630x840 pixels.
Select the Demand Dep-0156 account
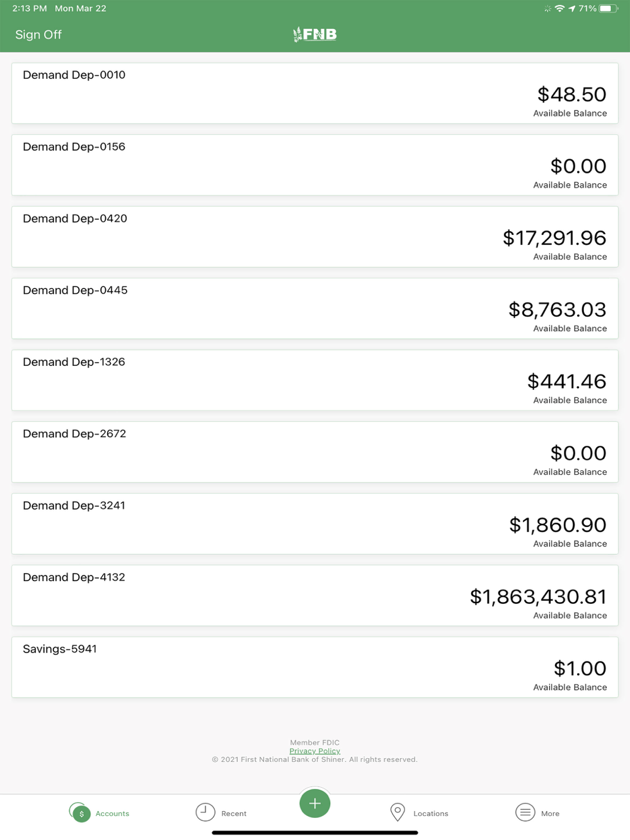pyautogui.click(x=315, y=165)
